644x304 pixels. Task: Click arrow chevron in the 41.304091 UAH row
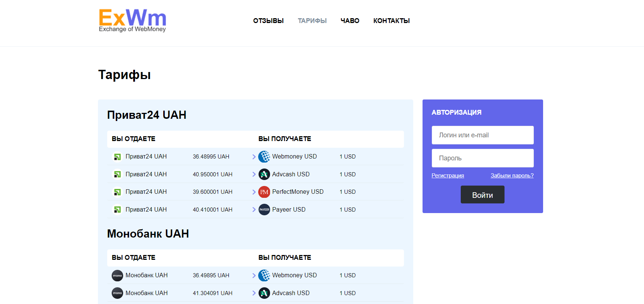[x=254, y=293]
